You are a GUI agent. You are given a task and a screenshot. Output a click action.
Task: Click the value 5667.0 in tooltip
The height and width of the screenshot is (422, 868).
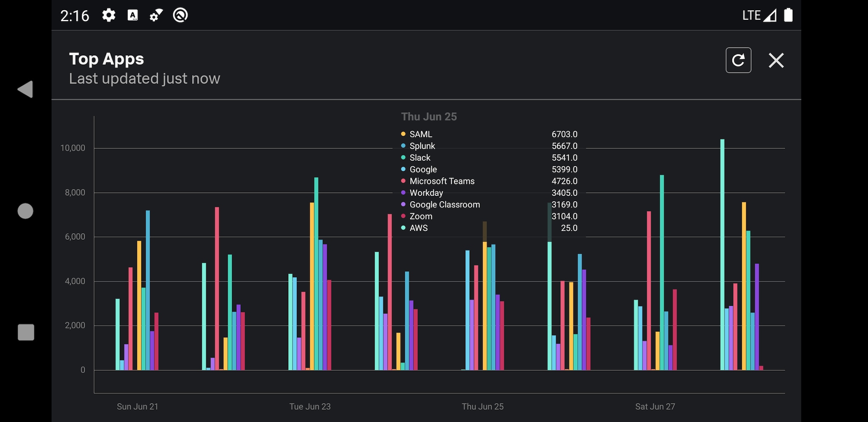tap(564, 146)
